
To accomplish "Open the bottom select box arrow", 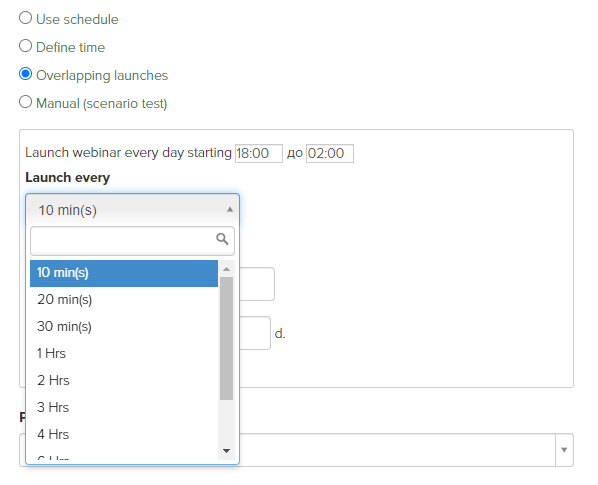I will pyautogui.click(x=564, y=450).
